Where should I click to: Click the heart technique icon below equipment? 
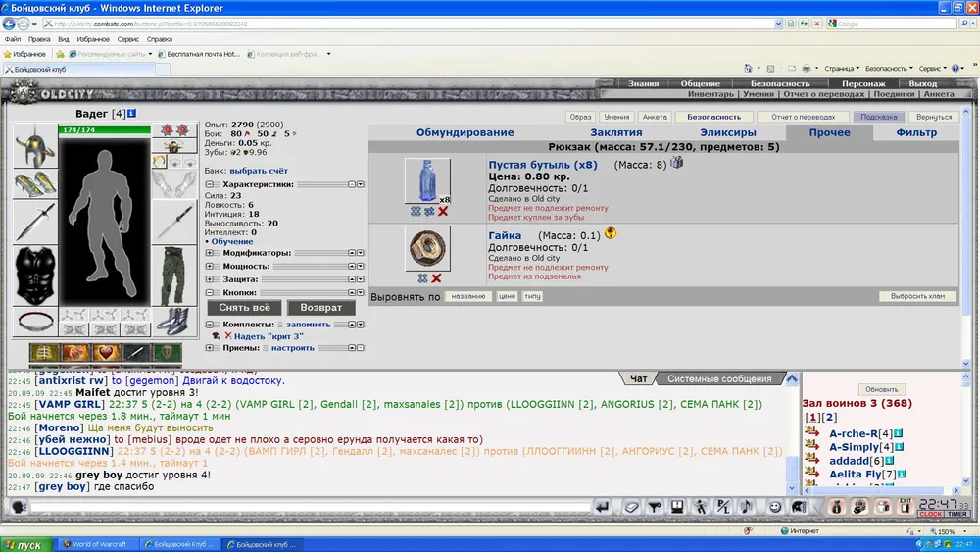coord(107,352)
